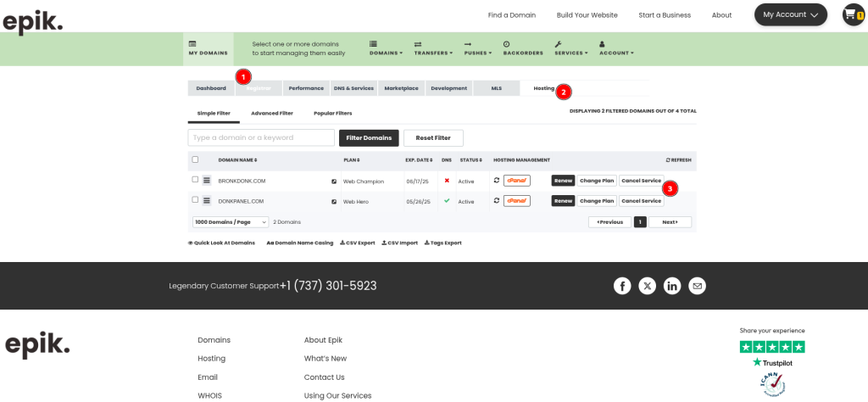Viewport: 868px width, 402px height.
Task: Open the Facebook social icon
Action: click(x=622, y=286)
